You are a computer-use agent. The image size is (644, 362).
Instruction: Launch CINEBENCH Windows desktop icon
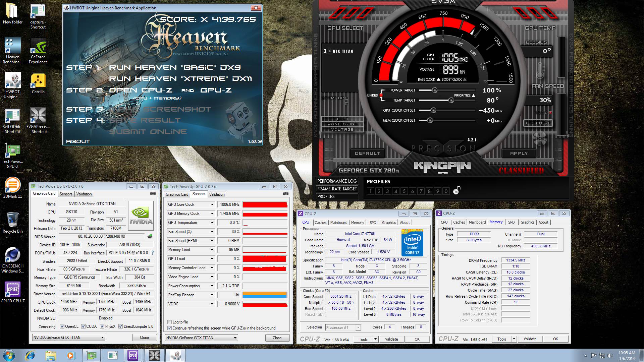click(x=12, y=260)
